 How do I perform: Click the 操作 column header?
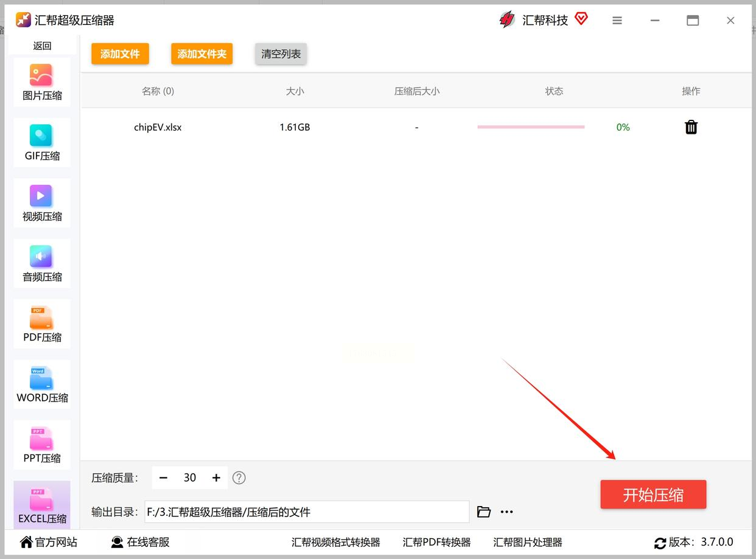point(691,91)
